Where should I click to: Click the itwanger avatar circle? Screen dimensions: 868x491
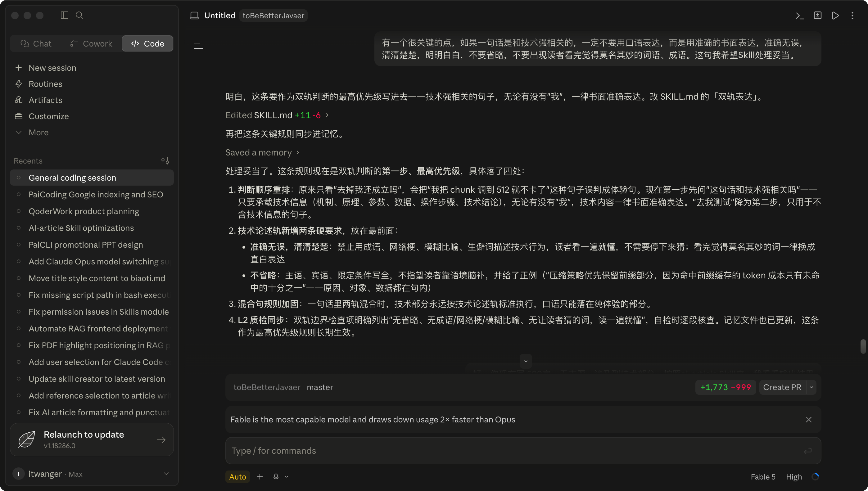[x=19, y=474]
